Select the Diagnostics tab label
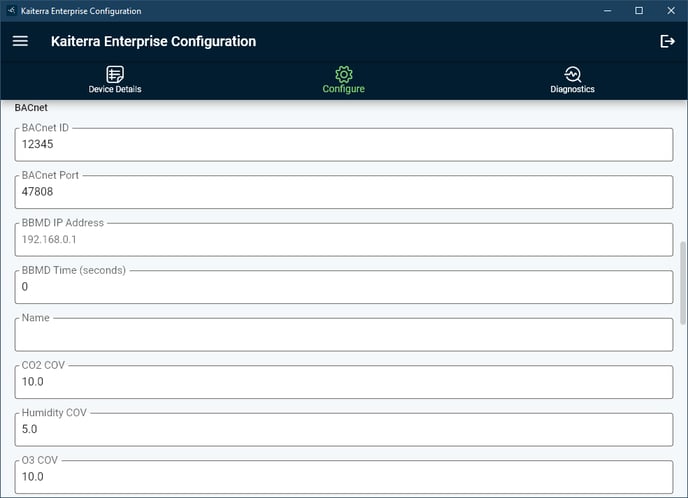Image resolution: width=688 pixels, height=498 pixels. pyautogui.click(x=573, y=89)
